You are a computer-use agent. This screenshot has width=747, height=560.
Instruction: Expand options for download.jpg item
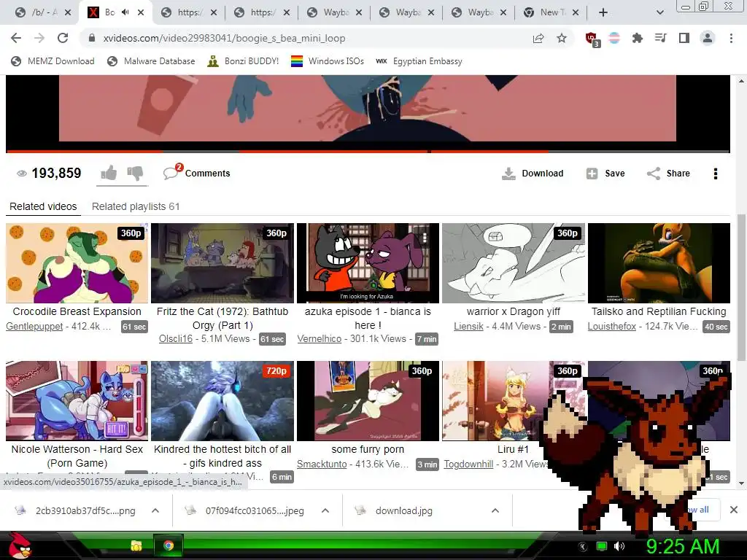tap(495, 510)
